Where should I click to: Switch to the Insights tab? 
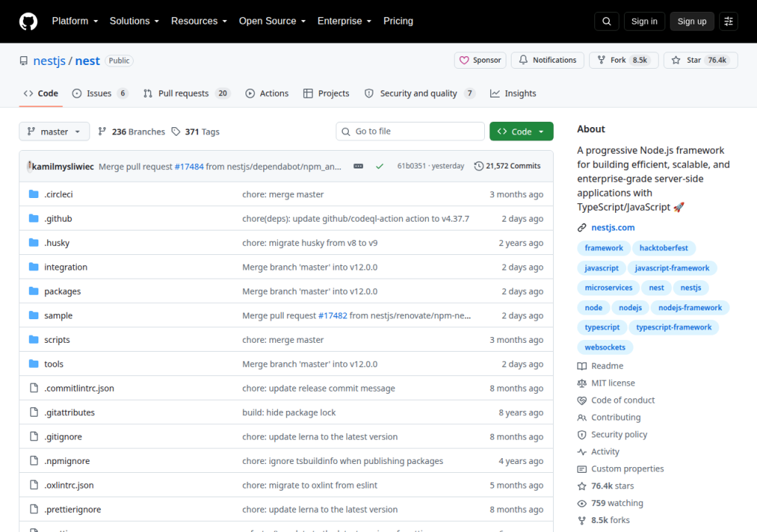[513, 94]
